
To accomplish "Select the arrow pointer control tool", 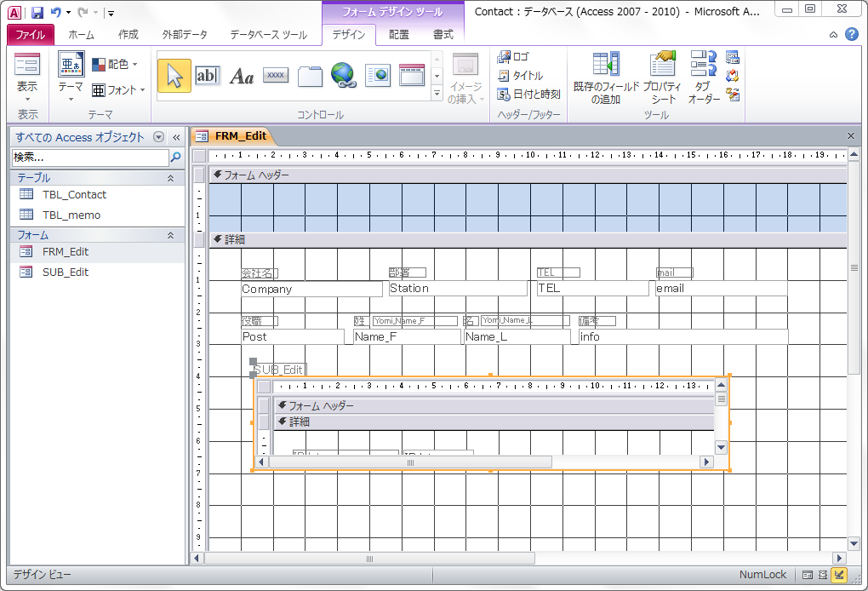I will [x=174, y=76].
